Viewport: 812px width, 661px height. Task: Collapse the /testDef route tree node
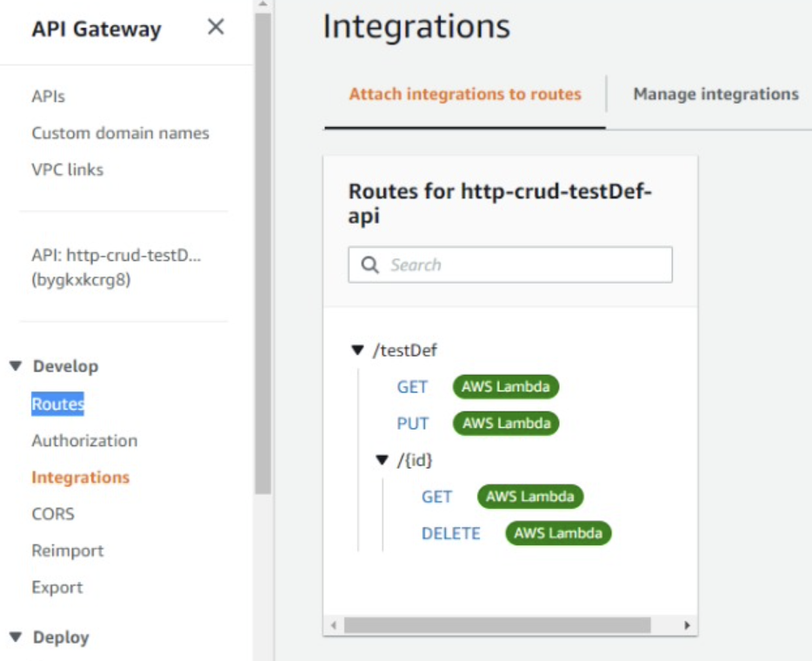tap(357, 351)
